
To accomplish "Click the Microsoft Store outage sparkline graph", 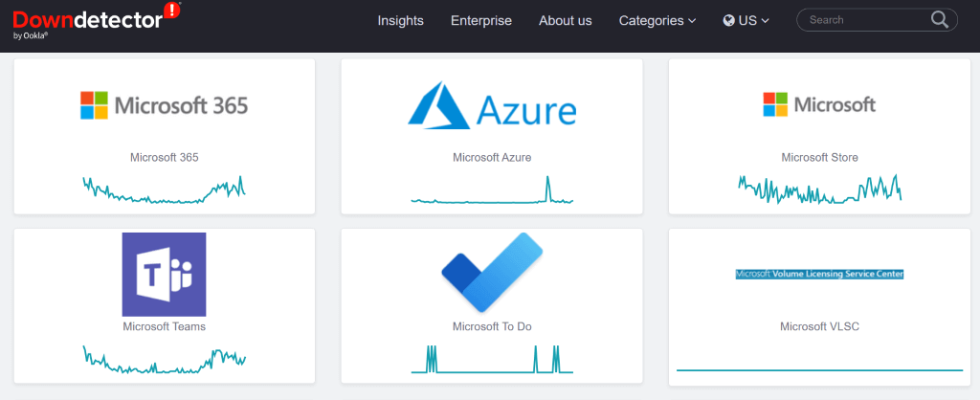I will coord(818,189).
